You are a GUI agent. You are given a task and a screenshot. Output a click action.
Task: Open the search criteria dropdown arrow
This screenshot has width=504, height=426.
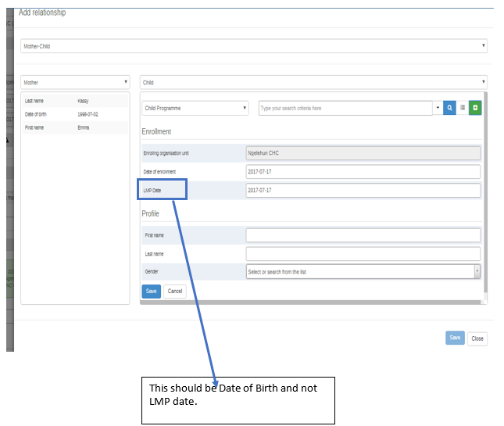438,108
